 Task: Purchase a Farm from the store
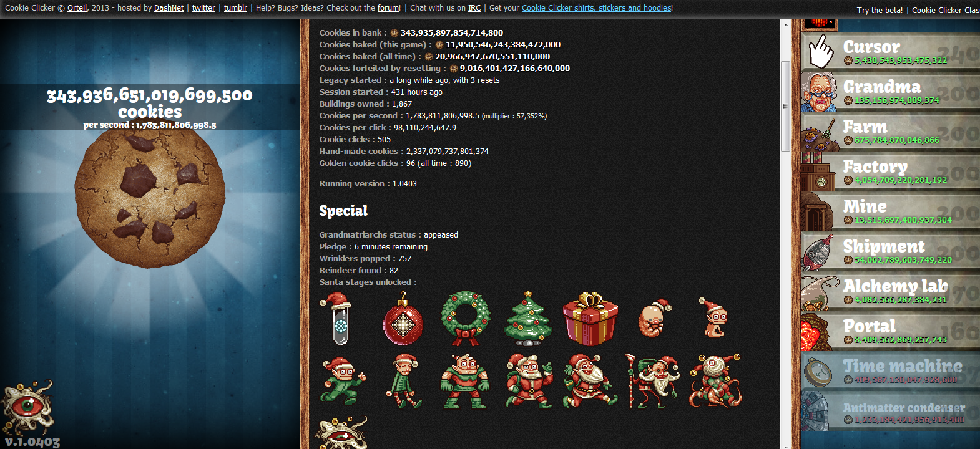890,132
